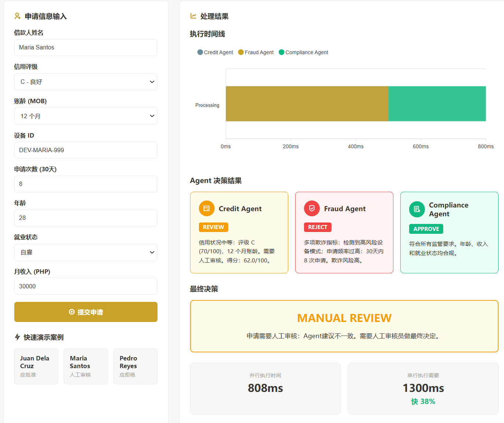The width and height of the screenshot is (504, 423).
Task: Click the Credit Agent card icon
Action: (x=207, y=208)
